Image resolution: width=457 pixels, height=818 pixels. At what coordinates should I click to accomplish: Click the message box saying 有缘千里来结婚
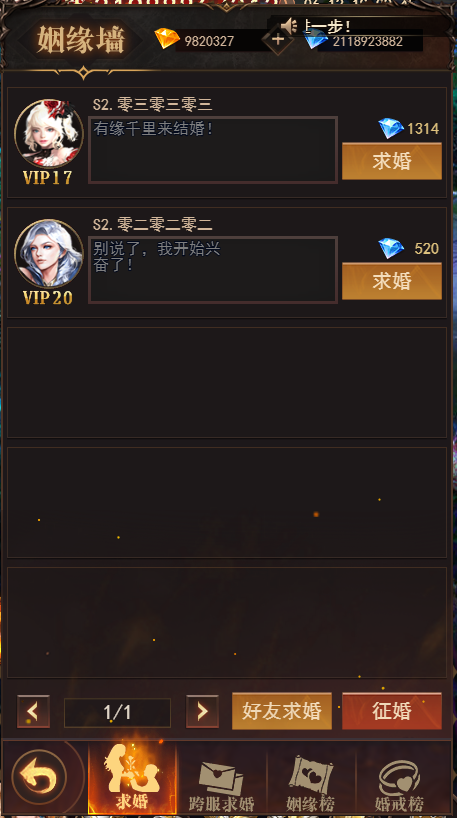pyautogui.click(x=213, y=150)
